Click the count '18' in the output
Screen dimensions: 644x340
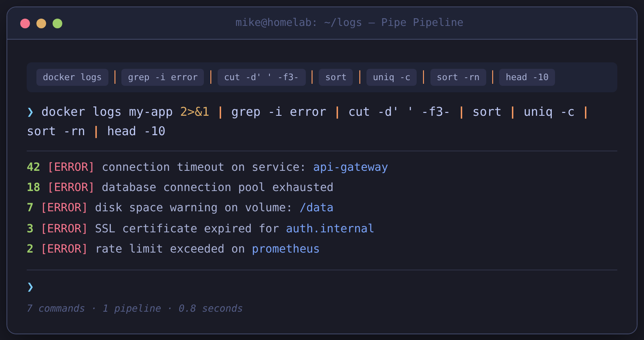coord(34,187)
